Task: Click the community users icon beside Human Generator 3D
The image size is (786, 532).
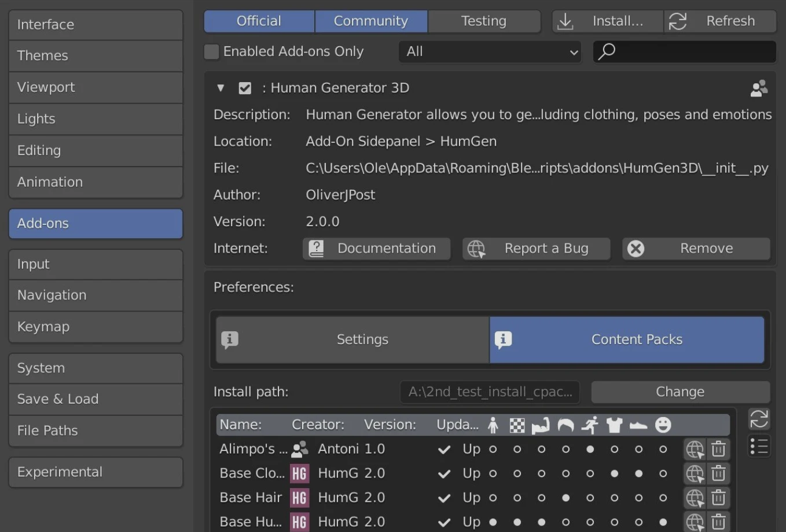Action: pyautogui.click(x=759, y=88)
